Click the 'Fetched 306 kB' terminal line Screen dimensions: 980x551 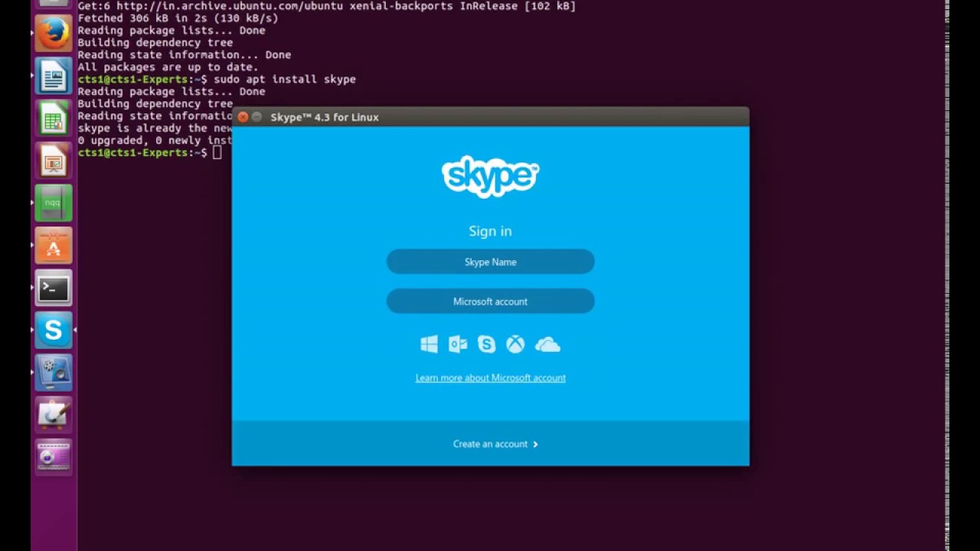178,18
